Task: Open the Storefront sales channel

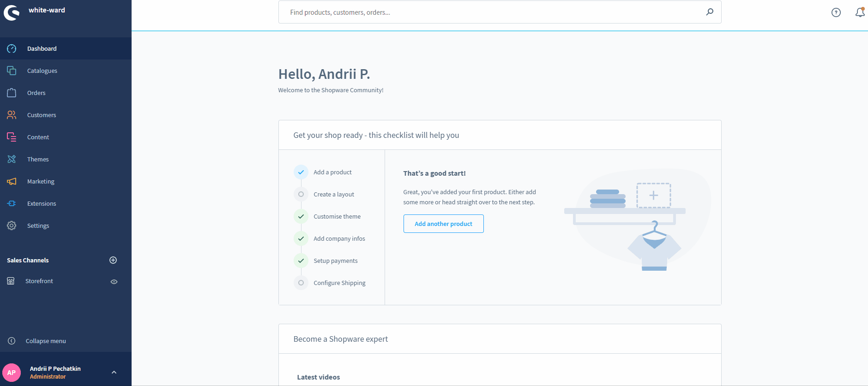Action: point(39,281)
